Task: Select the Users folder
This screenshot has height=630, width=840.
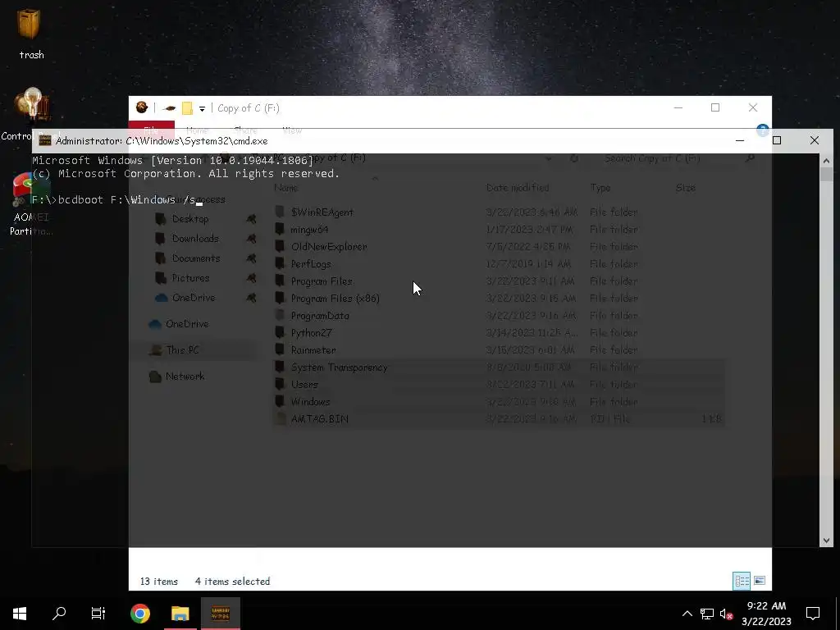Action: 304,385
